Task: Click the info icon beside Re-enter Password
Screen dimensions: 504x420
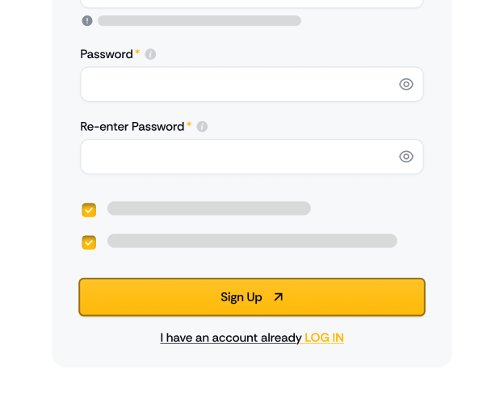Action: coord(202,127)
